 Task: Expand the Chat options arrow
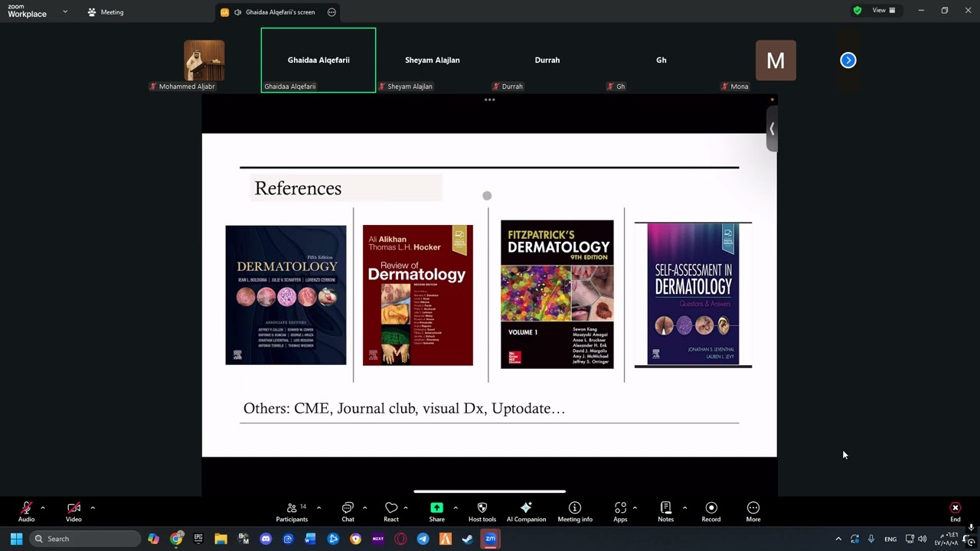(x=364, y=507)
